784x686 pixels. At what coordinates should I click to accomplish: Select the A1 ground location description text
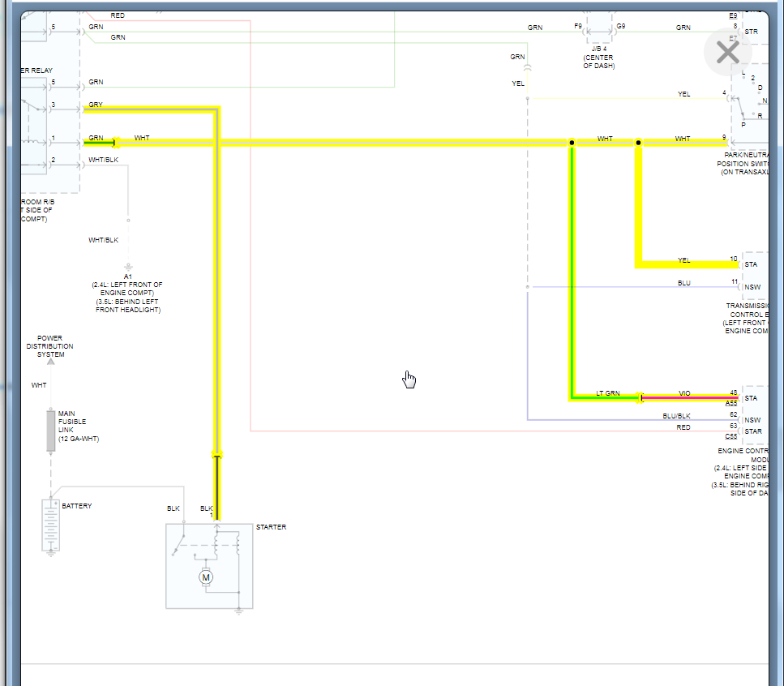[128, 297]
